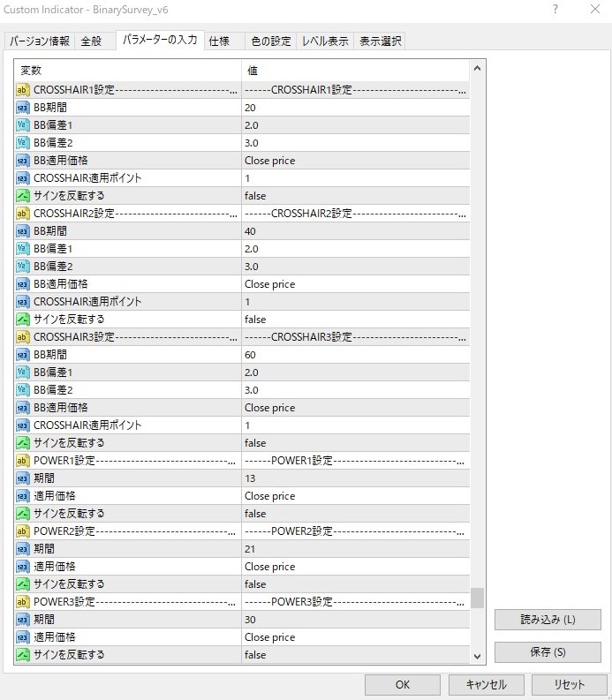Switch to the レベル表示 tab

tap(325, 41)
